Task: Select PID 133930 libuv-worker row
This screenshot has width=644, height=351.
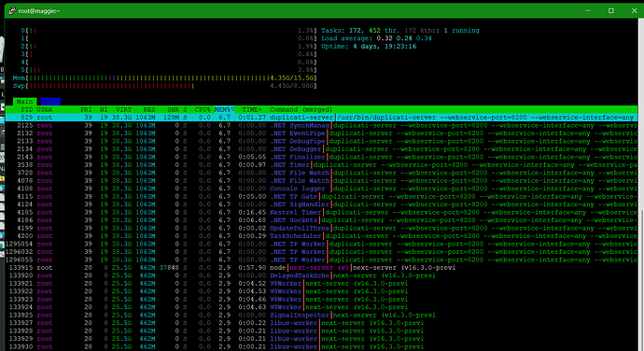Action: 321,346
